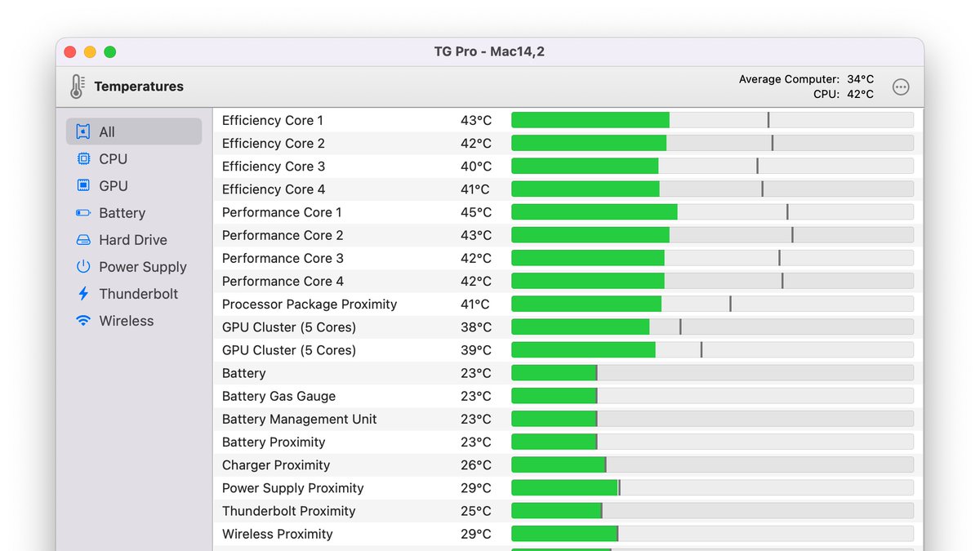Viewport: 980px width, 551px height.
Task: Open the ellipsis more-options button
Action: click(x=901, y=87)
